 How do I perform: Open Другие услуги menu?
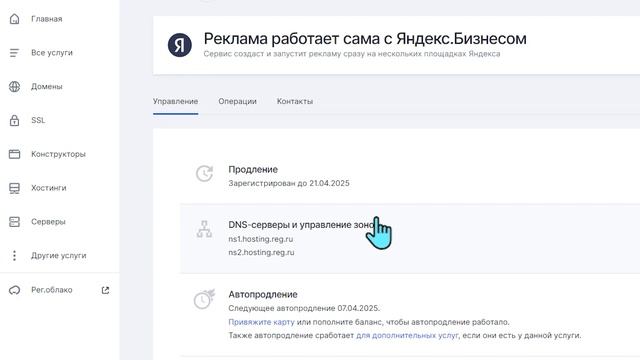(59, 256)
